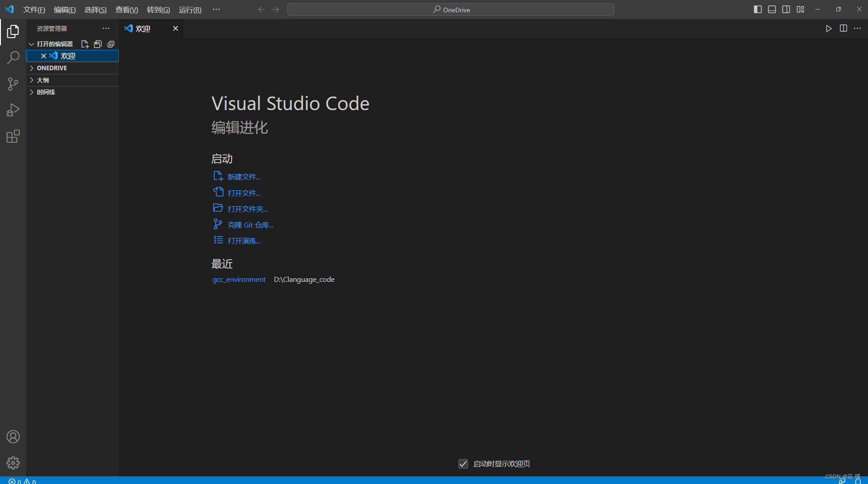Open the menu bar overflow ellipsis
This screenshot has height=484, width=868.
coord(216,10)
